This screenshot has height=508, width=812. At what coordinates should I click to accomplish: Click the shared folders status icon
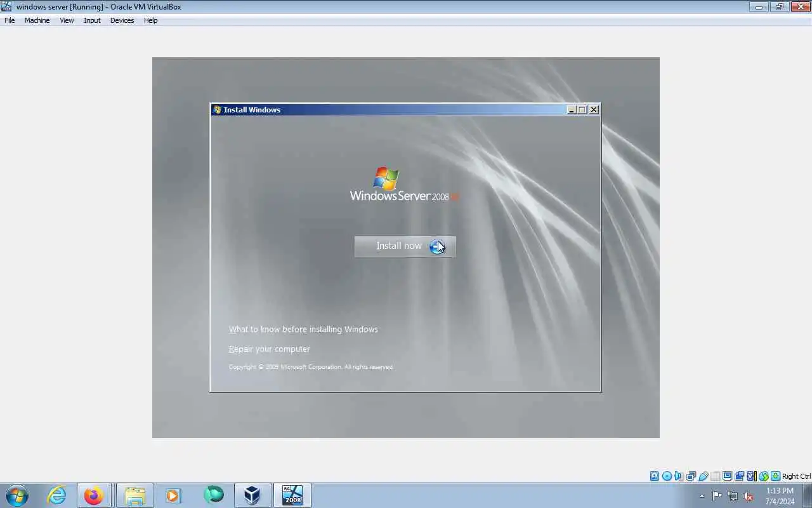[x=715, y=476]
